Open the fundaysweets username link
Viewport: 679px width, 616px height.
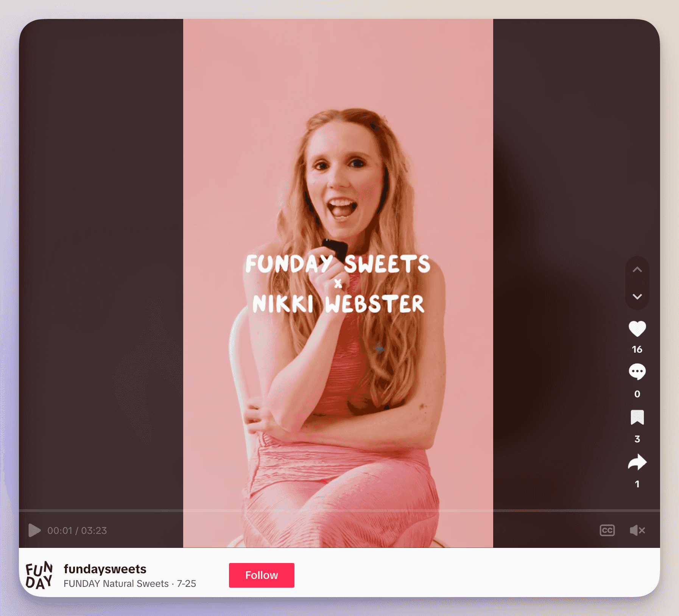[x=105, y=569]
